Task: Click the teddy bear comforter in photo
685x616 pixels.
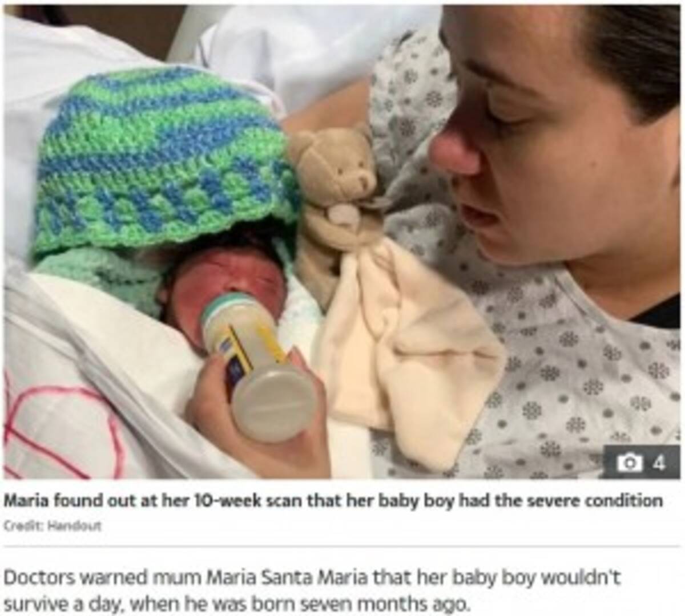Action: [x=337, y=188]
